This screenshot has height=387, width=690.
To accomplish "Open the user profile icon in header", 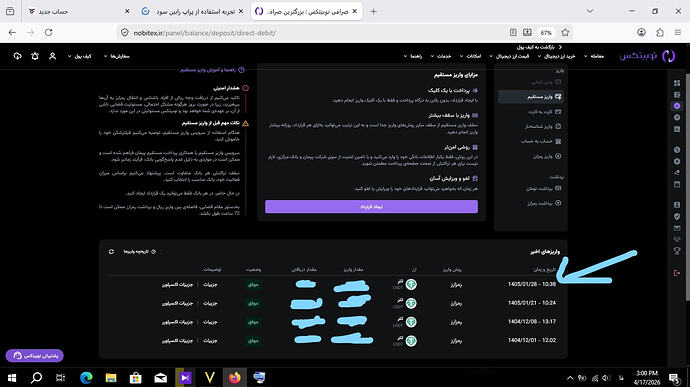I will coord(52,56).
